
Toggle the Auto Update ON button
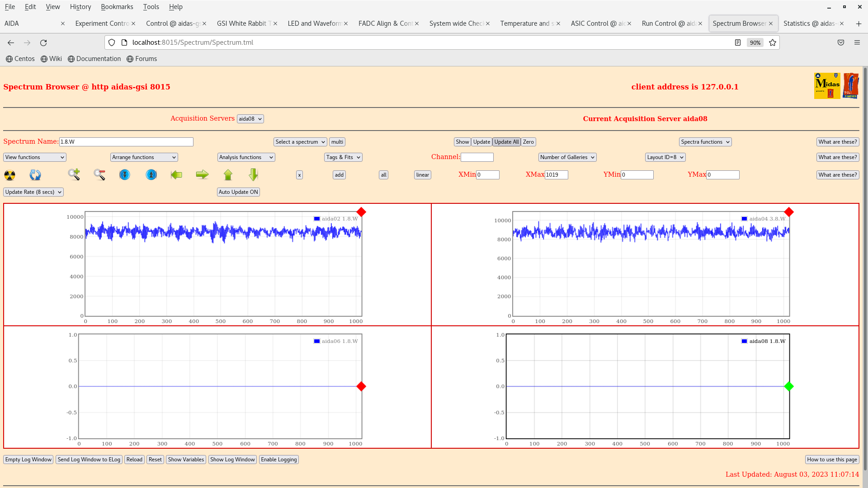[x=238, y=192]
